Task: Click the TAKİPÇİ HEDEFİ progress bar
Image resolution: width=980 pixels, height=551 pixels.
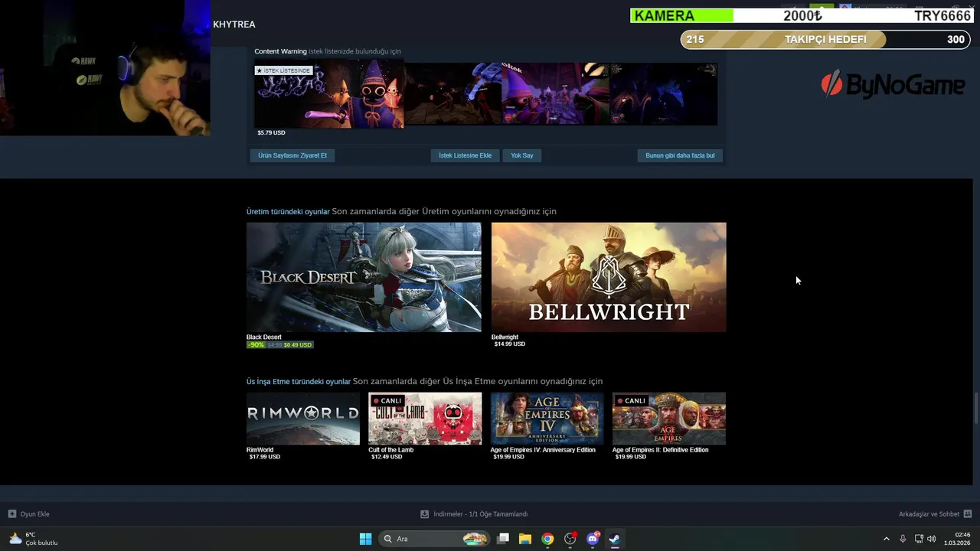Action: [825, 40]
